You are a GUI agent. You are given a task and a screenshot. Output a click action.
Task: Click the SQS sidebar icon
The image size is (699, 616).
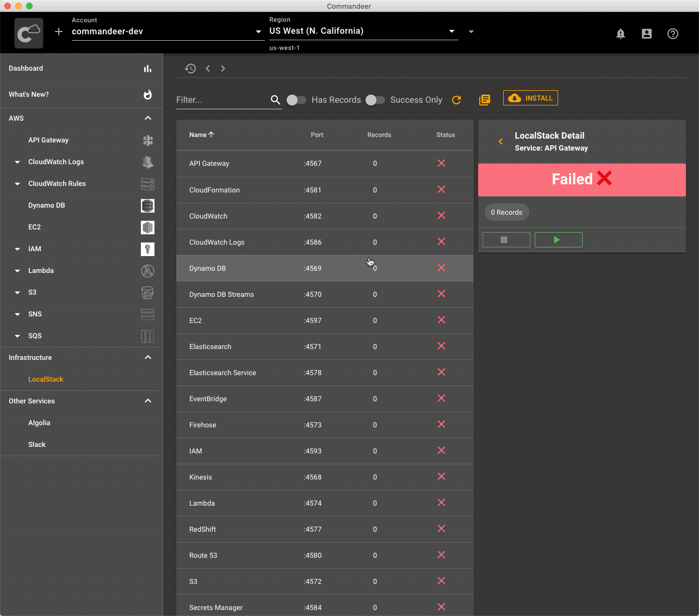click(147, 336)
